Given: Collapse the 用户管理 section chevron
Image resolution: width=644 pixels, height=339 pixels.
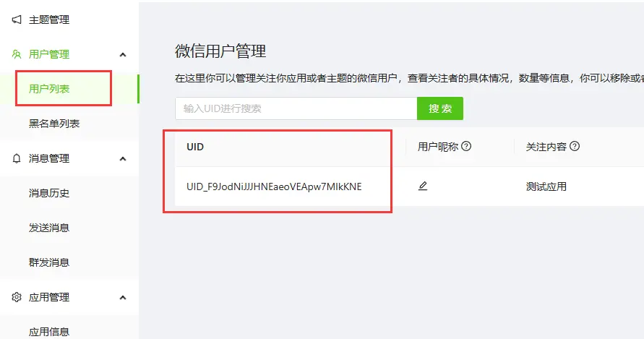Looking at the screenshot, I should (x=122, y=55).
